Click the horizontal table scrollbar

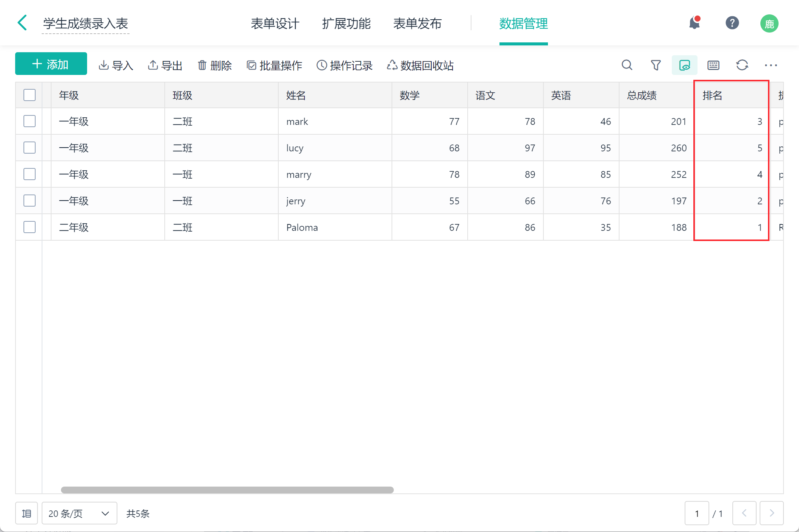pos(227,490)
